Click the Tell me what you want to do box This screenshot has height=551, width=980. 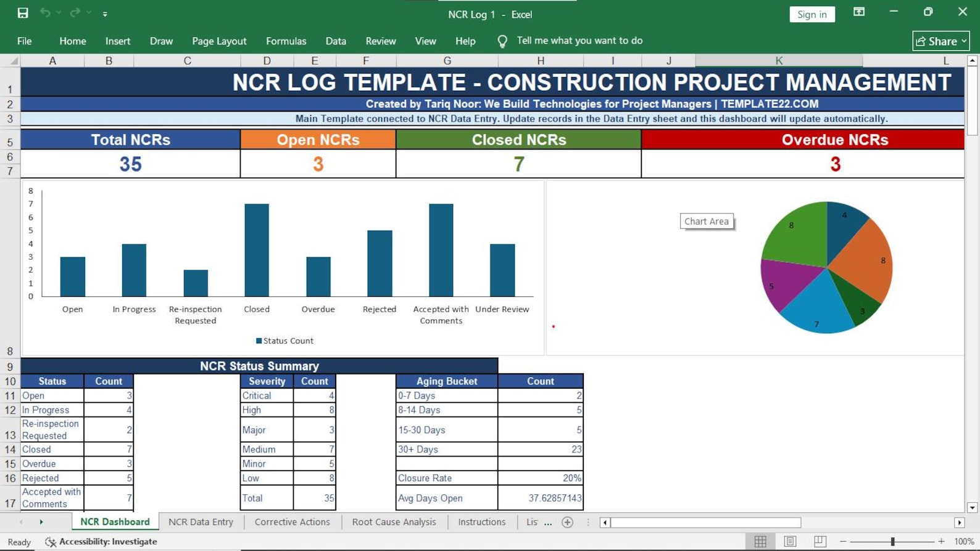579,41
